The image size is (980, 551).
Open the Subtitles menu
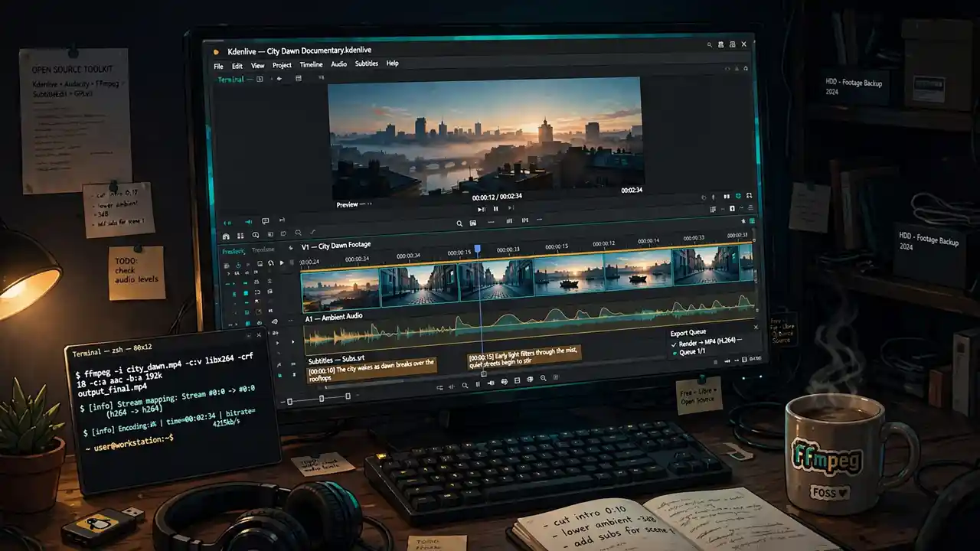click(x=367, y=64)
